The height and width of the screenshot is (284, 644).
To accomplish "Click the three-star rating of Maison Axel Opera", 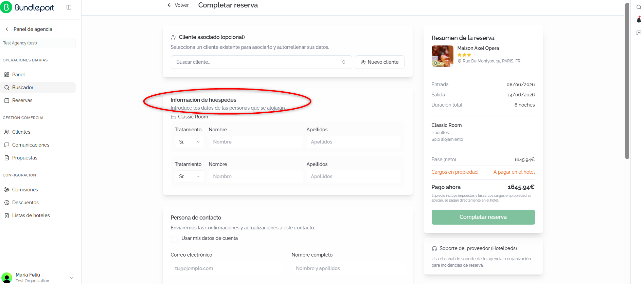I will [464, 55].
